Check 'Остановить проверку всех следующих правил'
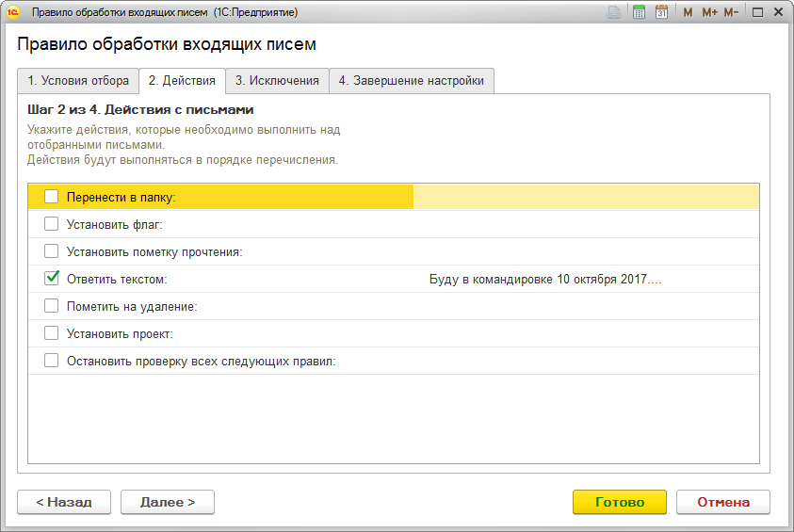This screenshot has width=794, height=532. click(51, 361)
